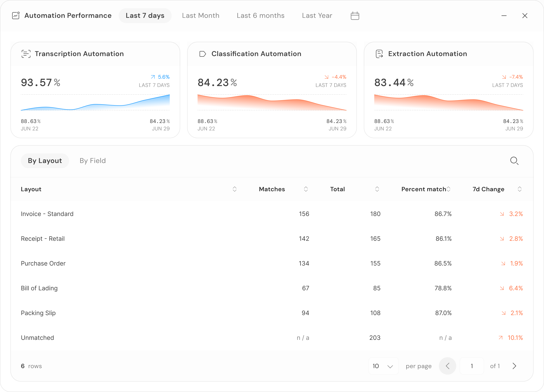This screenshot has height=392, width=544.
Task: Click the Extraction Automation document icon
Action: pos(379,54)
